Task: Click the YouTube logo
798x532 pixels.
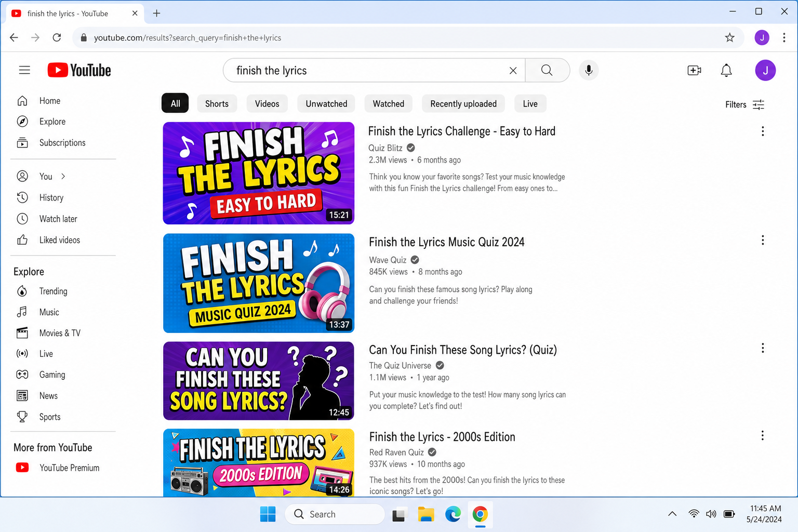Action: (x=79, y=70)
